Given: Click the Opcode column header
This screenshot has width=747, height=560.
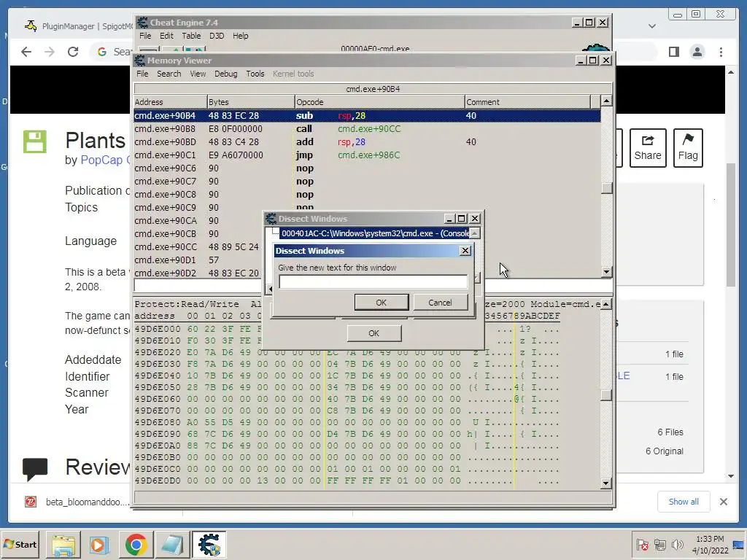Looking at the screenshot, I should pyautogui.click(x=379, y=102).
